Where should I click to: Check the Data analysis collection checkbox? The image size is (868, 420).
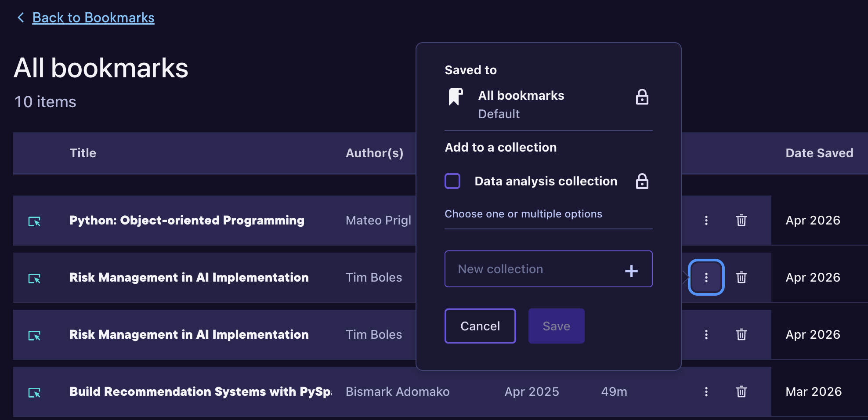pos(452,181)
